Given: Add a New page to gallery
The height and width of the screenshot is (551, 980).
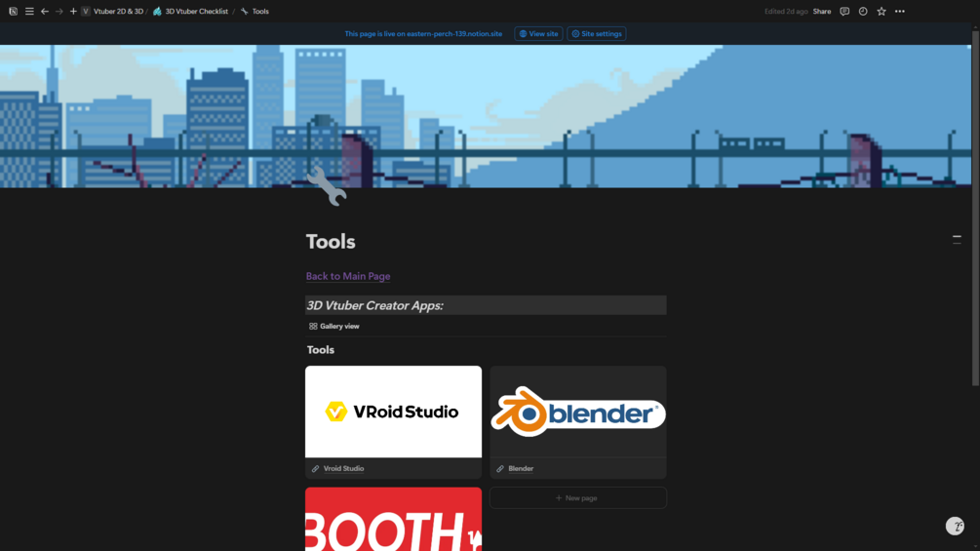Looking at the screenshot, I should [578, 498].
